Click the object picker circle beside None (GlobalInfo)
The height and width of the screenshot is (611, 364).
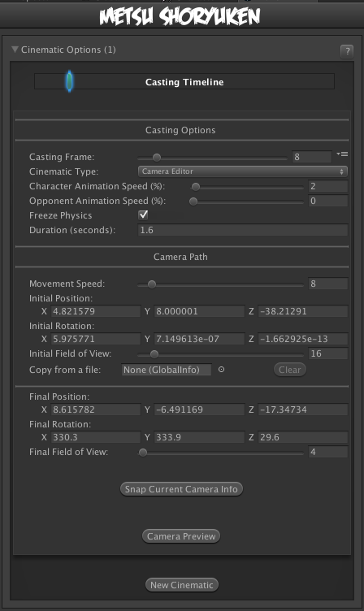coord(221,370)
